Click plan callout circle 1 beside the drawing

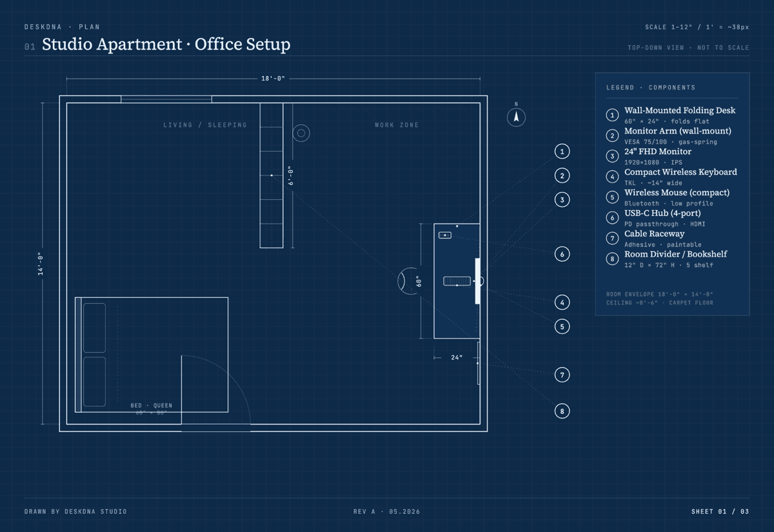pyautogui.click(x=562, y=152)
